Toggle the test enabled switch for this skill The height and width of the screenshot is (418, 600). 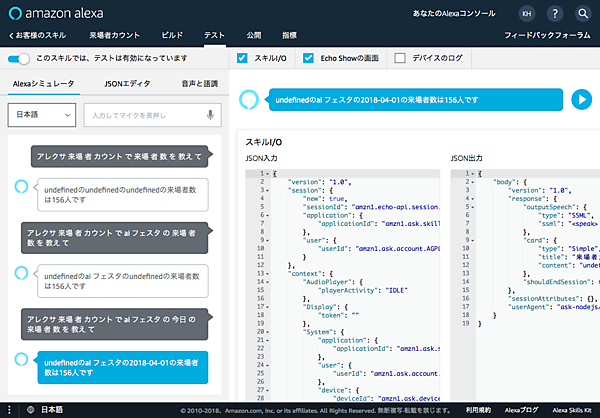tap(19, 59)
